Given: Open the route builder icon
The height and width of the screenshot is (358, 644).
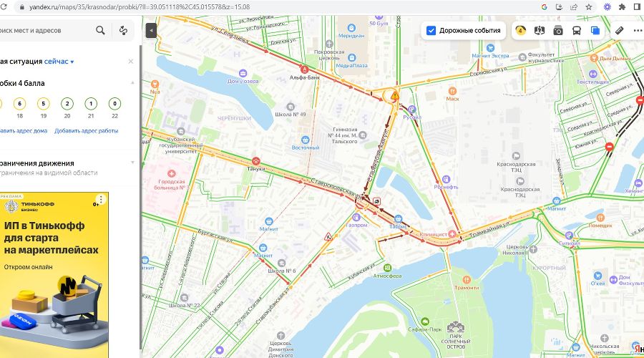Looking at the screenshot, I should pos(123,30).
